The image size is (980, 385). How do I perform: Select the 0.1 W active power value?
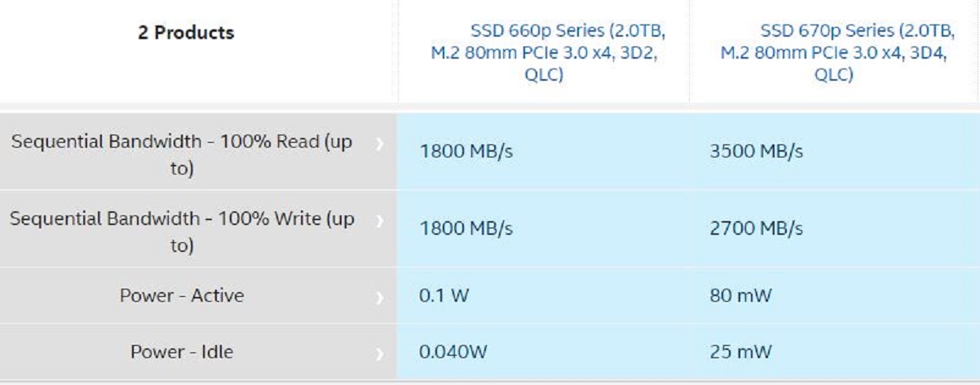444,295
